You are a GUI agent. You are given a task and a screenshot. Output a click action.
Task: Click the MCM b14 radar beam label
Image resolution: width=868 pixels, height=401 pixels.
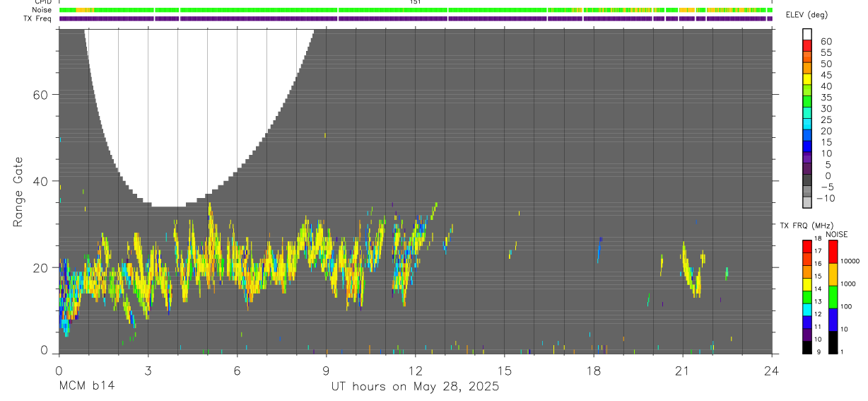86,386
